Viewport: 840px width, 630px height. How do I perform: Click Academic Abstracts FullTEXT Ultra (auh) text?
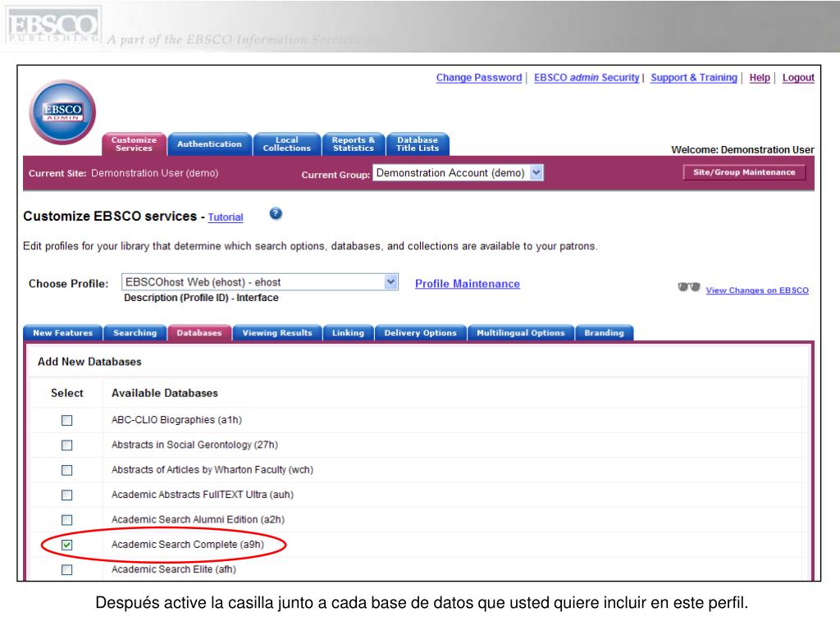pyautogui.click(x=203, y=495)
